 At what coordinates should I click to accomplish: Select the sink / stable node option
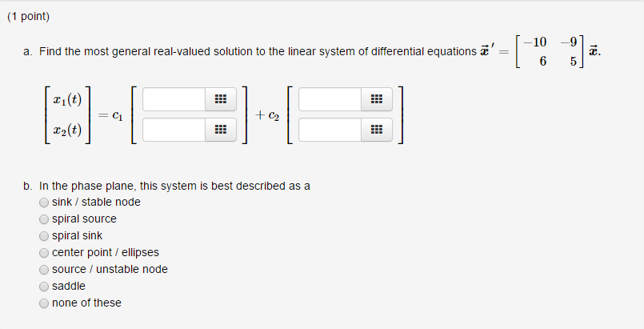click(44, 203)
